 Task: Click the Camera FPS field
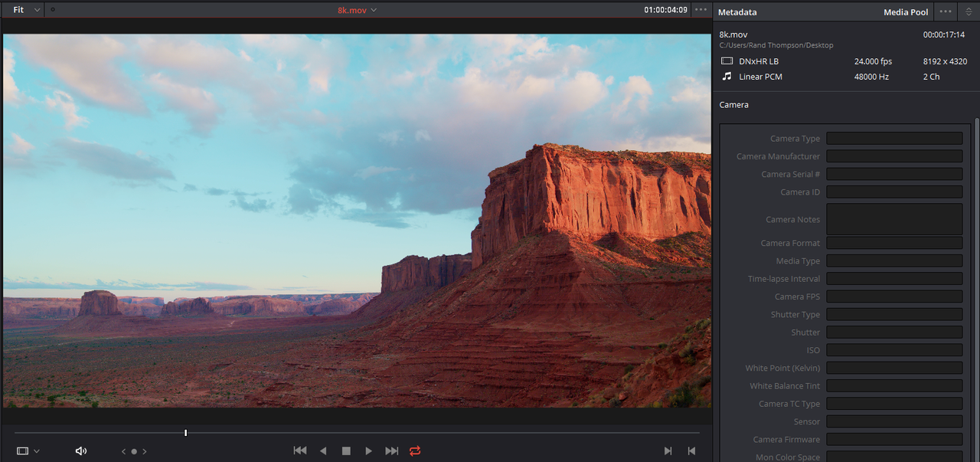[894, 297]
